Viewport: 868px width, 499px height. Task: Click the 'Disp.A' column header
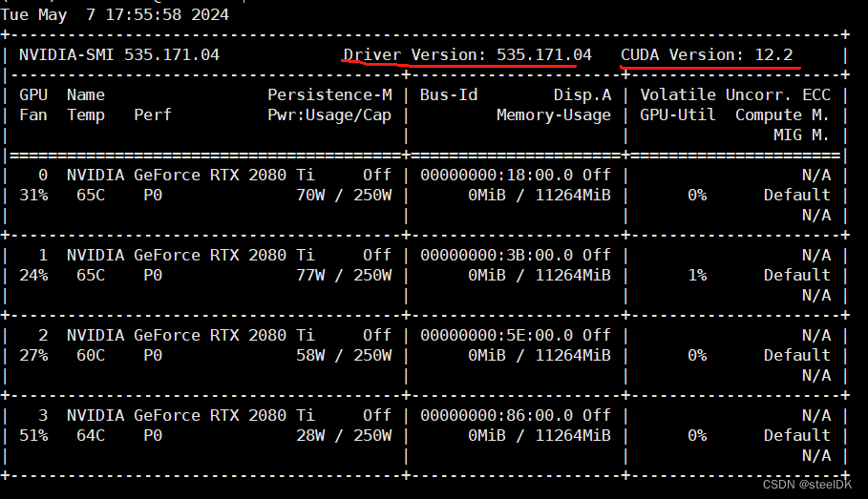[582, 95]
